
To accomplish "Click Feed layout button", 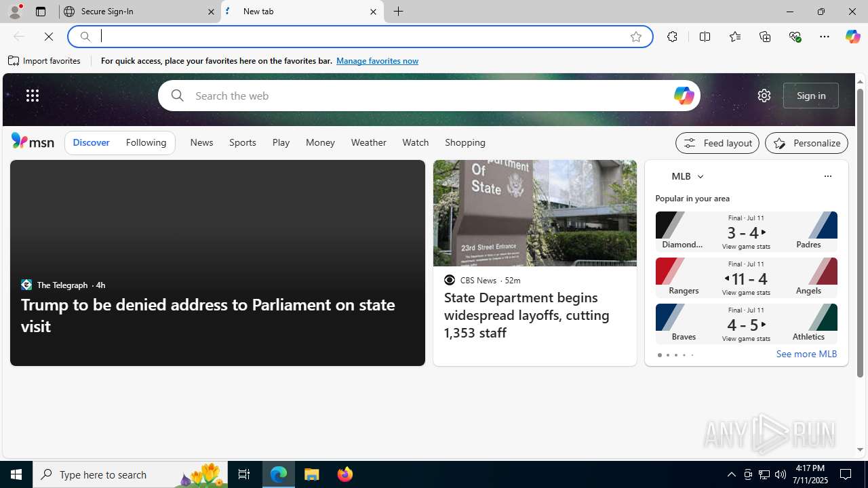I will coord(717,143).
